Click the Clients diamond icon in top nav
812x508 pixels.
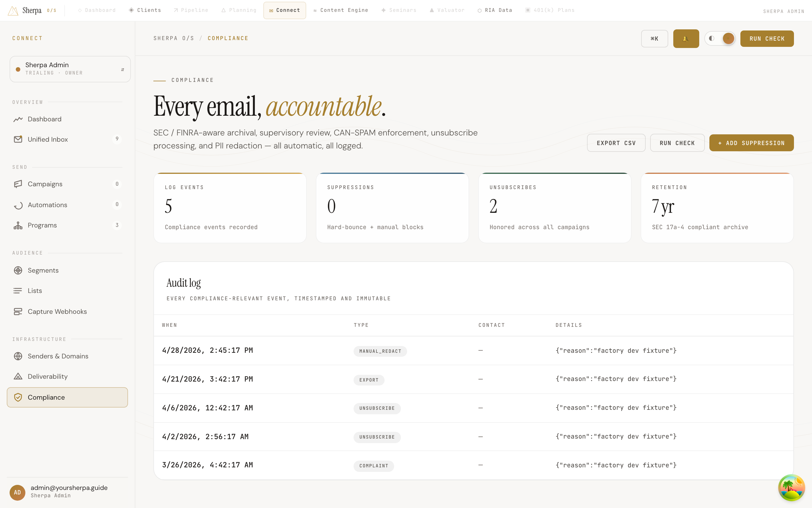[132, 10]
